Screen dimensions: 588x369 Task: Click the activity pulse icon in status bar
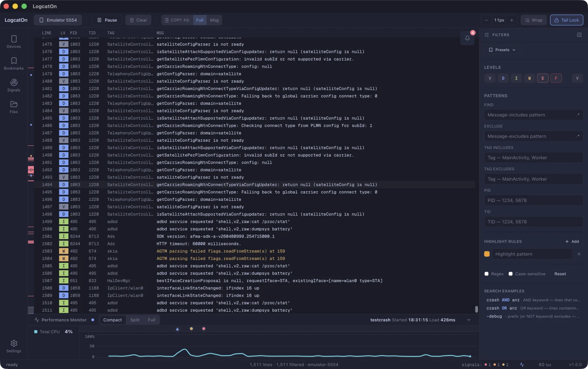tap(522, 365)
